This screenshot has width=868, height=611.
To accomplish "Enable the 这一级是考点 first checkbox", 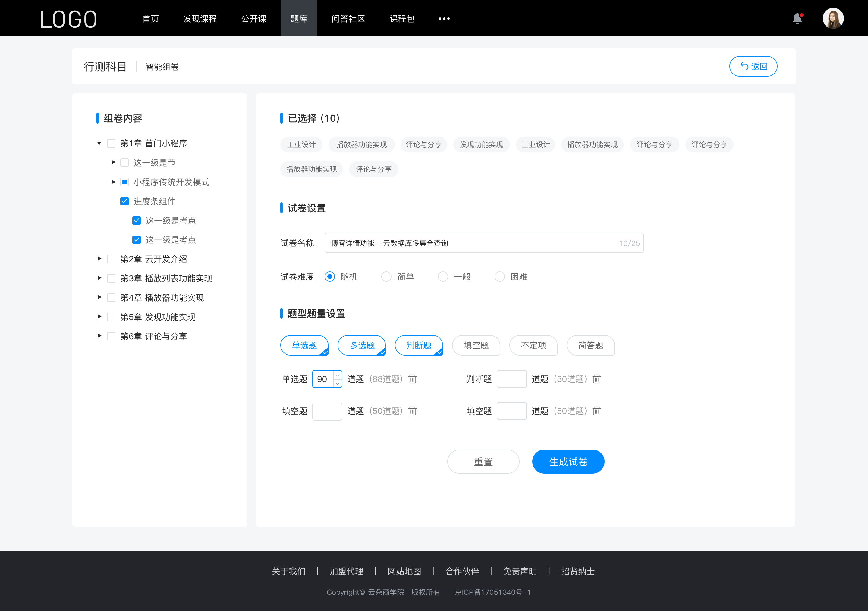I will (136, 220).
